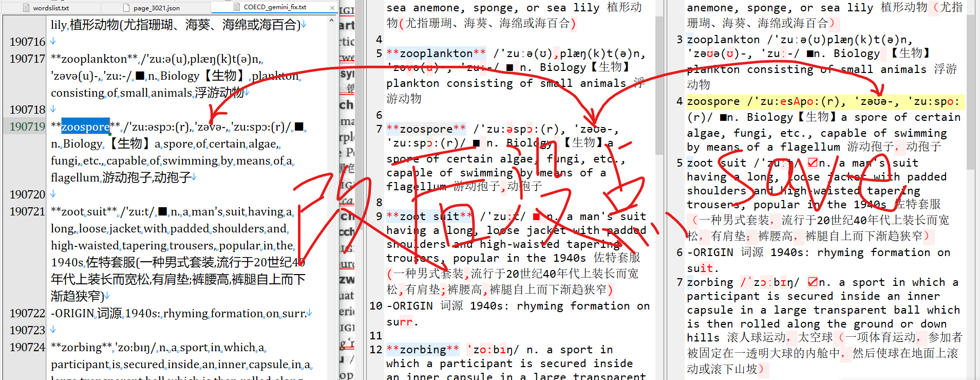
Task: Switch to the wordslist.txt tab
Action: [x=50, y=8]
